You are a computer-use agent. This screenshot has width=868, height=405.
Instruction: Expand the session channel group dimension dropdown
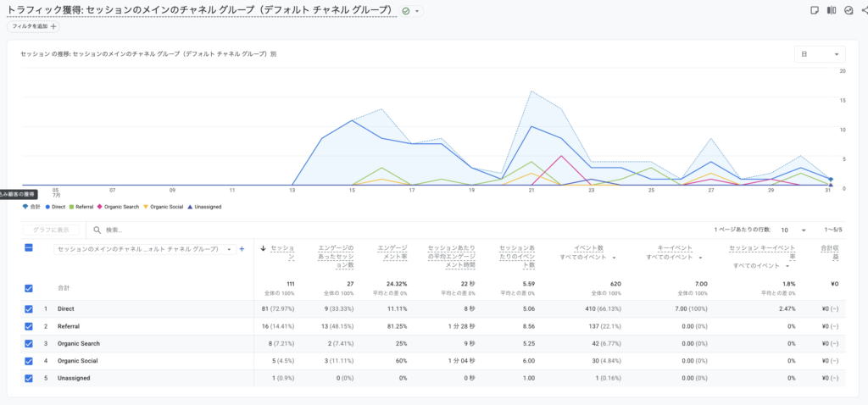click(x=145, y=250)
